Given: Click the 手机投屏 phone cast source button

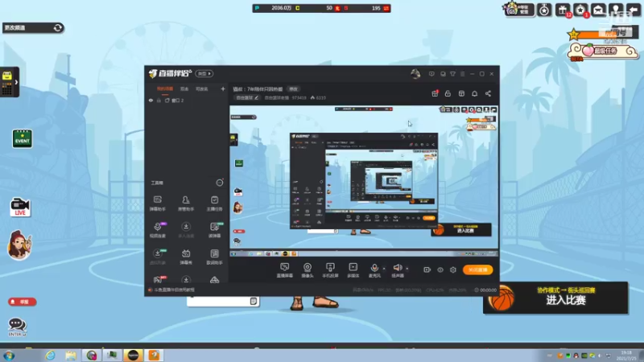Looking at the screenshot, I should coord(330,270).
